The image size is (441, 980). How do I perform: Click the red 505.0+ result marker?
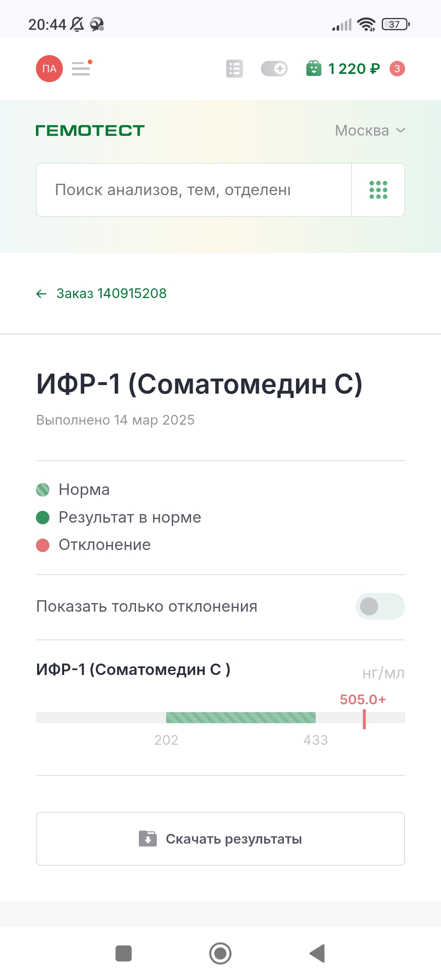point(364,719)
